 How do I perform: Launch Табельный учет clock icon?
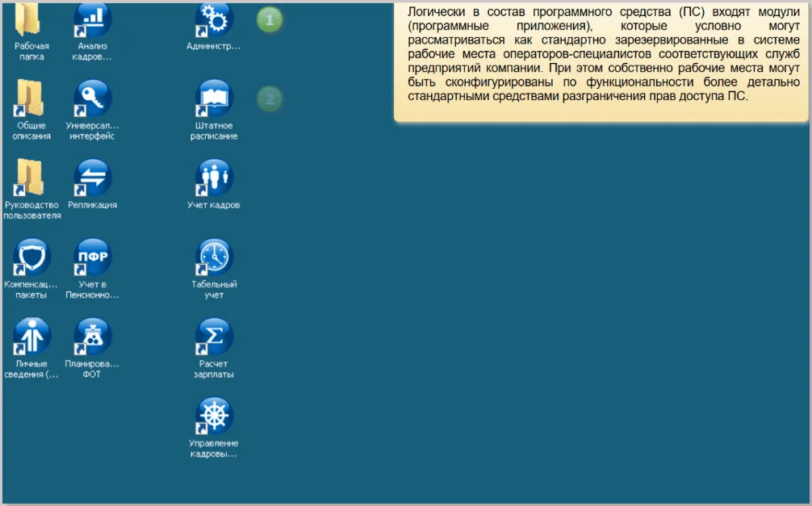pyautogui.click(x=214, y=257)
